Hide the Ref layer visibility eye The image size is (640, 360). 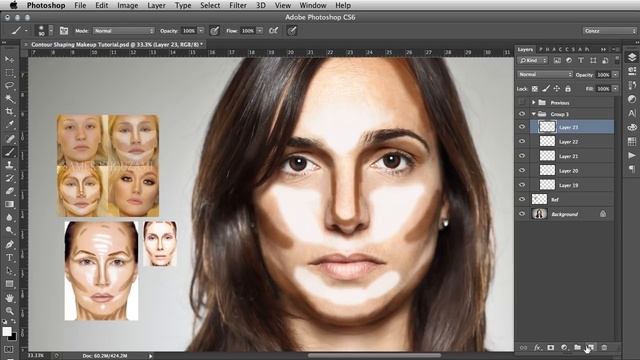click(x=522, y=199)
